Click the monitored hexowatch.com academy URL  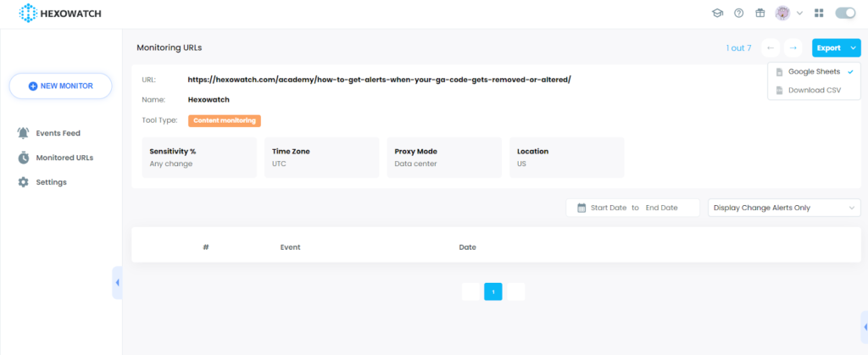tap(379, 80)
